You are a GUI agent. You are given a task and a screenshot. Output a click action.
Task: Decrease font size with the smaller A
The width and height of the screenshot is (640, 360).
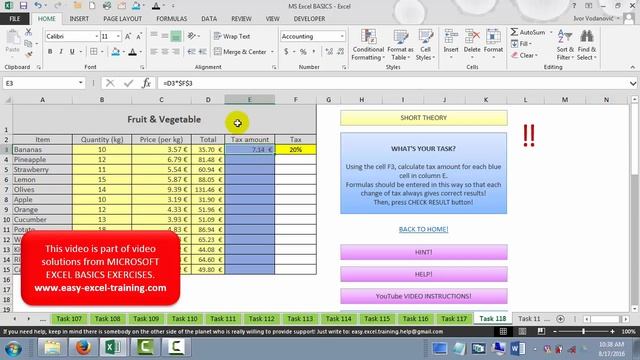click(x=139, y=36)
